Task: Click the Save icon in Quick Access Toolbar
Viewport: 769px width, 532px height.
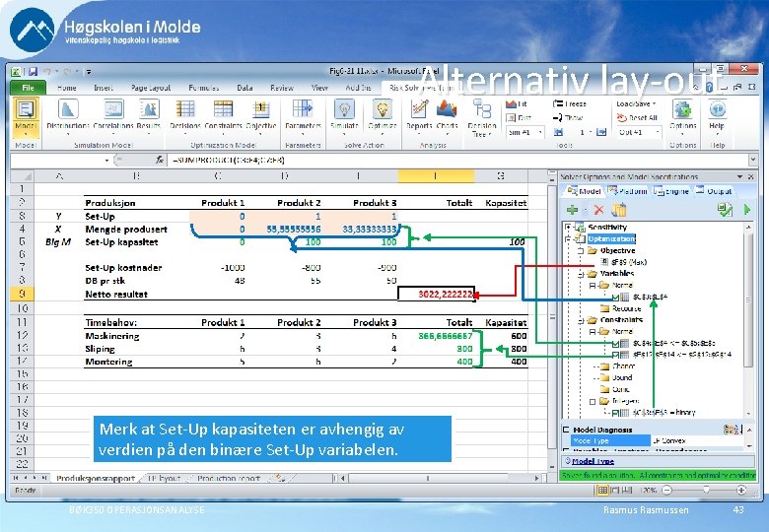Action: click(x=33, y=72)
